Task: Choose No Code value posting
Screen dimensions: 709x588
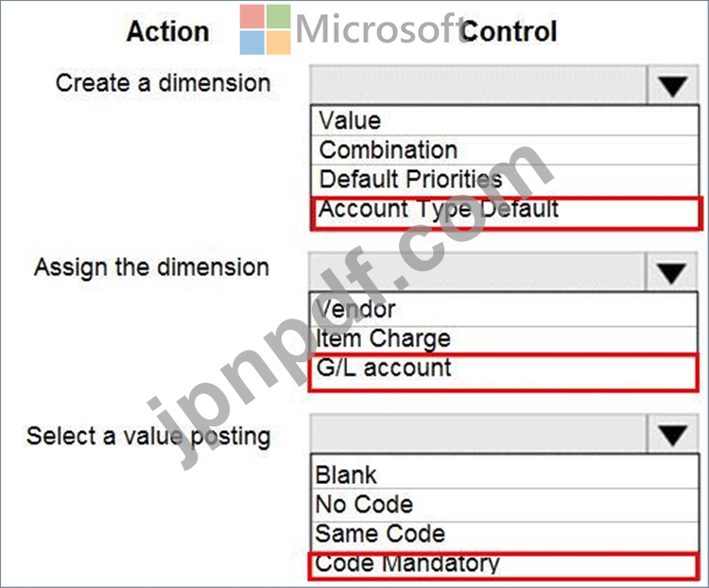Action: coord(505,505)
